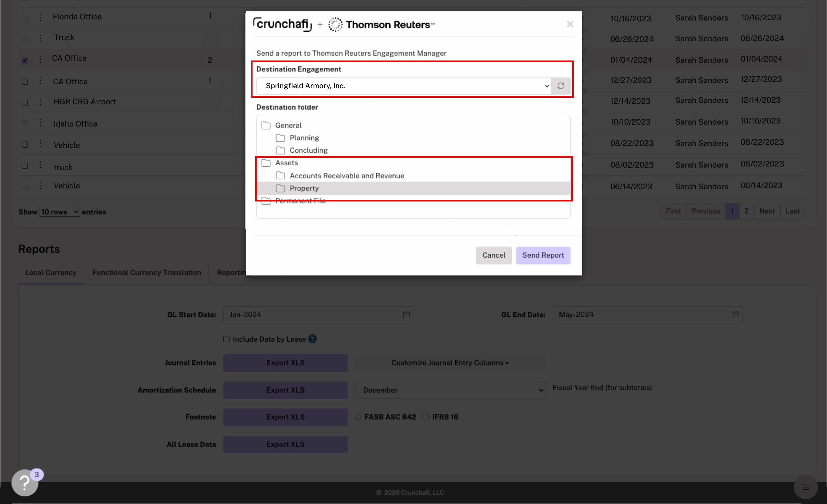The width and height of the screenshot is (827, 504).
Task: Untick the checked CA Office row checkbox
Action: 25,61
